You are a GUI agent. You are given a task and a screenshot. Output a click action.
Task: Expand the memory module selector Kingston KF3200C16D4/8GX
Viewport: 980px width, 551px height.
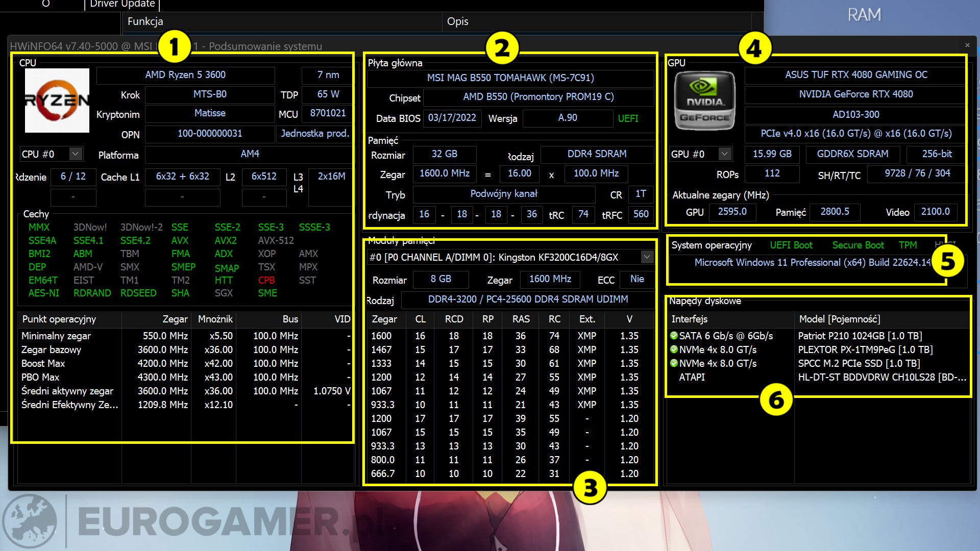(647, 257)
